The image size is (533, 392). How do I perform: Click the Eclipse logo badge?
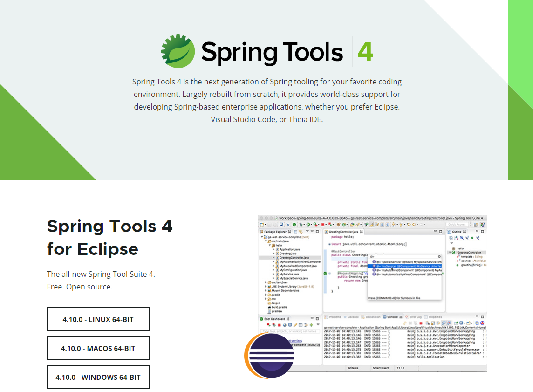click(269, 356)
